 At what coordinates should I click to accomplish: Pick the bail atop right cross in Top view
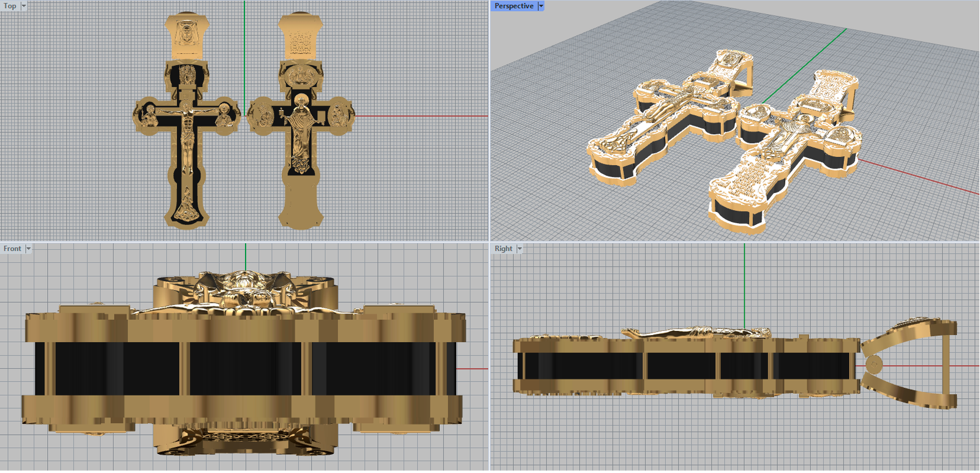point(300,36)
